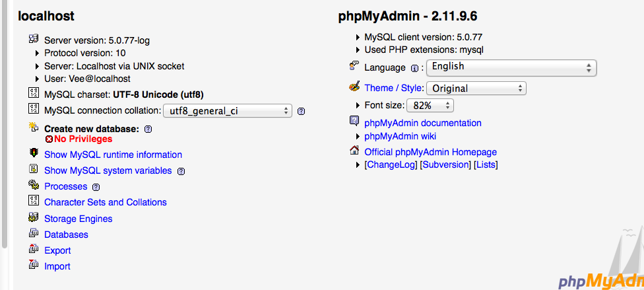This screenshot has height=290, width=644.
Task: Click the Databases icon
Action: [x=33, y=233]
